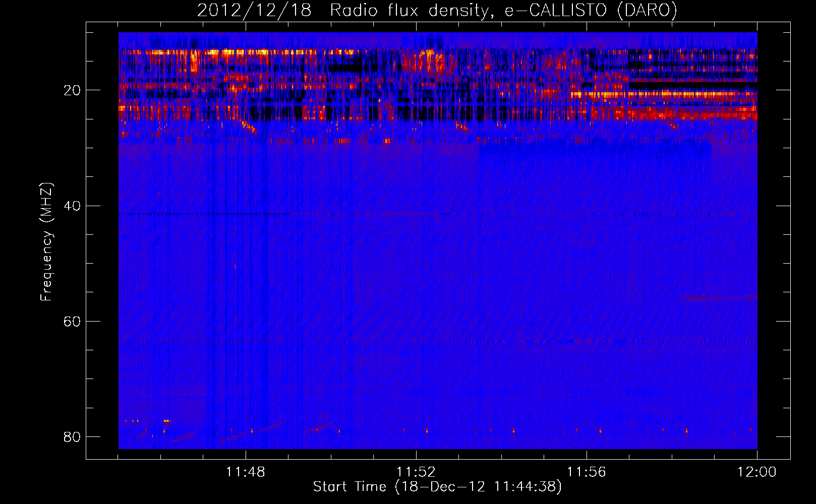Click the 'Frequency (MHZ)' y-axis label

click(46, 242)
